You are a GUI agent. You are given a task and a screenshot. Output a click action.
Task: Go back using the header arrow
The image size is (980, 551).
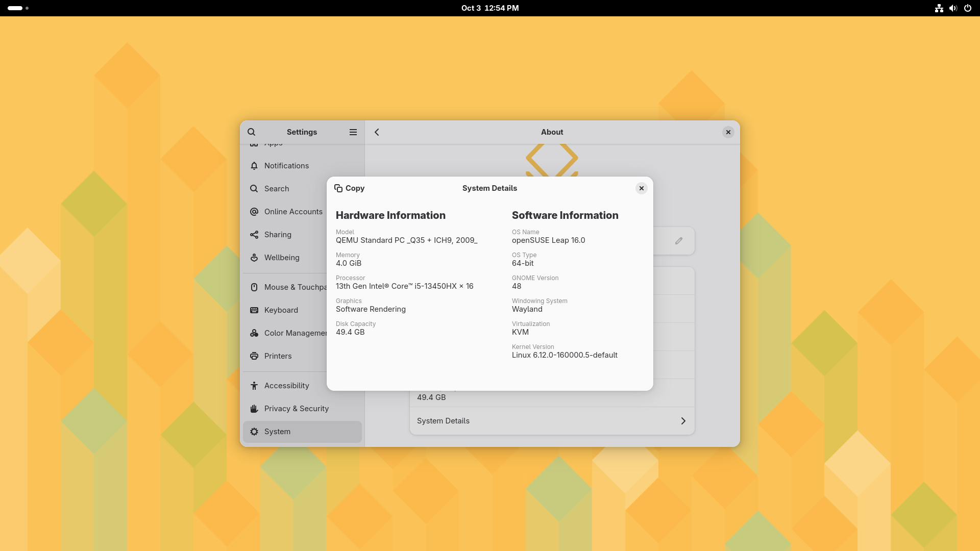coord(377,132)
